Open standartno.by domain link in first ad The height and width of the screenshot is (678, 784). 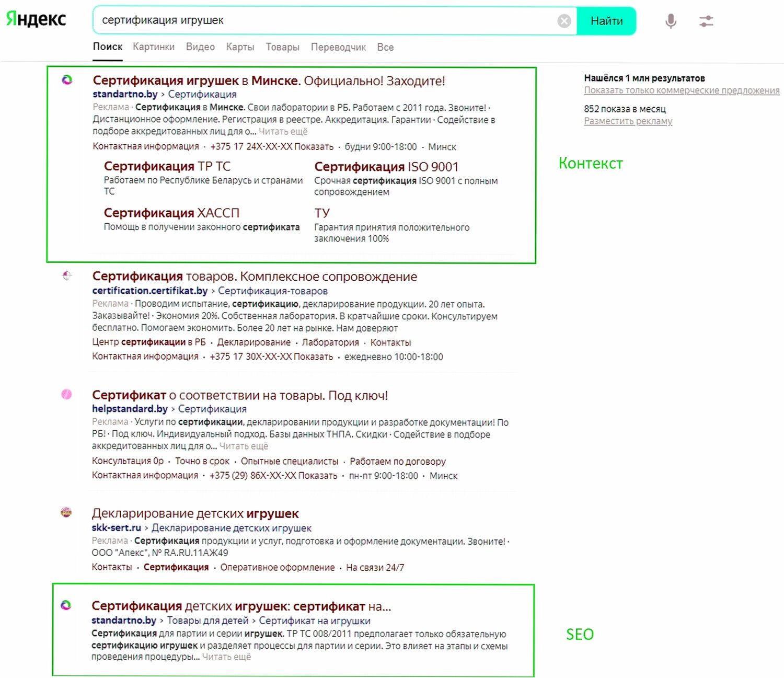125,94
